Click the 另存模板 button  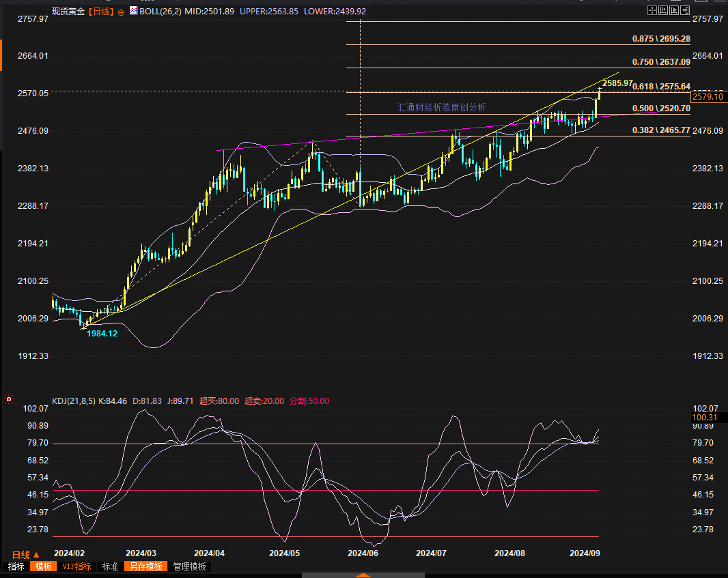147,566
